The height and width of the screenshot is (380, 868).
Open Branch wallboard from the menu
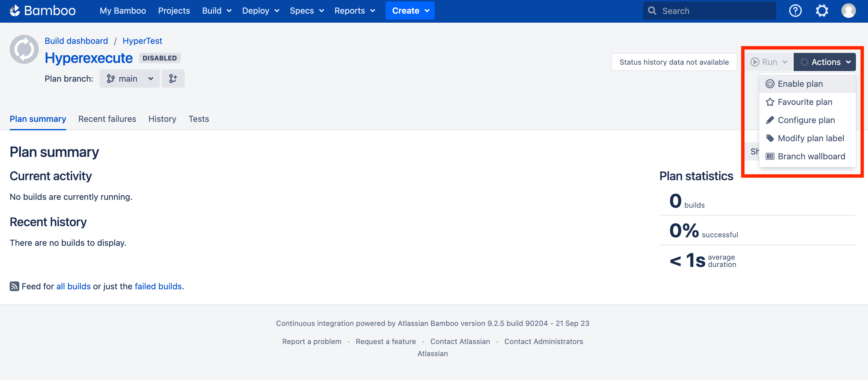(x=811, y=157)
